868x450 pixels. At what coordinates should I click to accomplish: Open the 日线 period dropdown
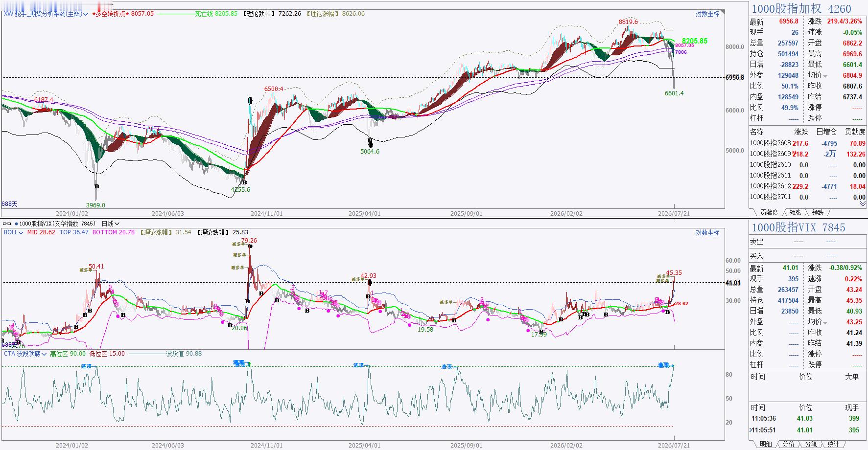110,224
